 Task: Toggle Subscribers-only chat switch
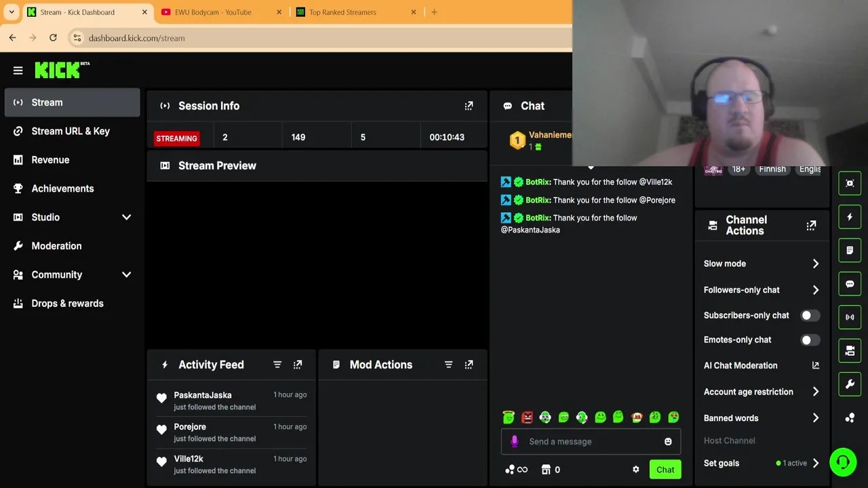point(810,315)
